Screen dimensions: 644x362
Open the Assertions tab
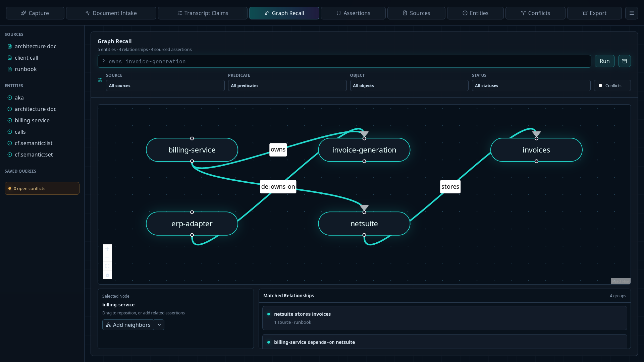(x=353, y=13)
